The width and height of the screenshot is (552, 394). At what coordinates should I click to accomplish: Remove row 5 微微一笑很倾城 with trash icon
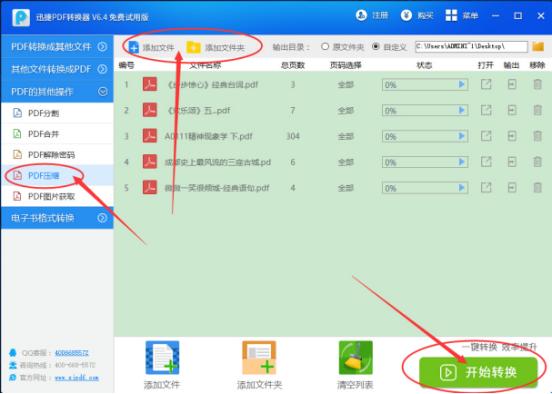point(537,188)
